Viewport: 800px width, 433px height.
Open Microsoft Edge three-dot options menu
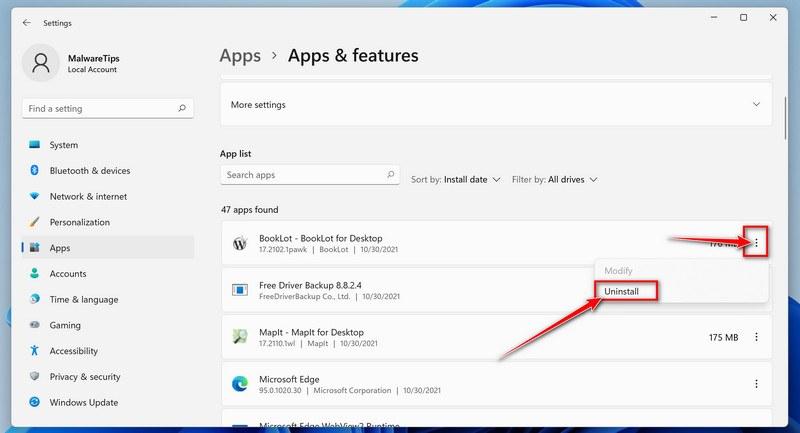pos(756,384)
